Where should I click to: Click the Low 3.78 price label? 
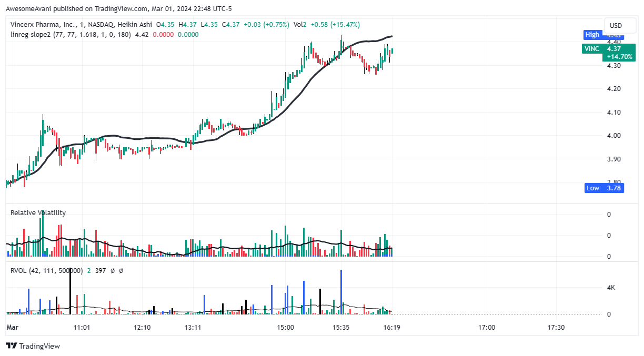click(604, 188)
